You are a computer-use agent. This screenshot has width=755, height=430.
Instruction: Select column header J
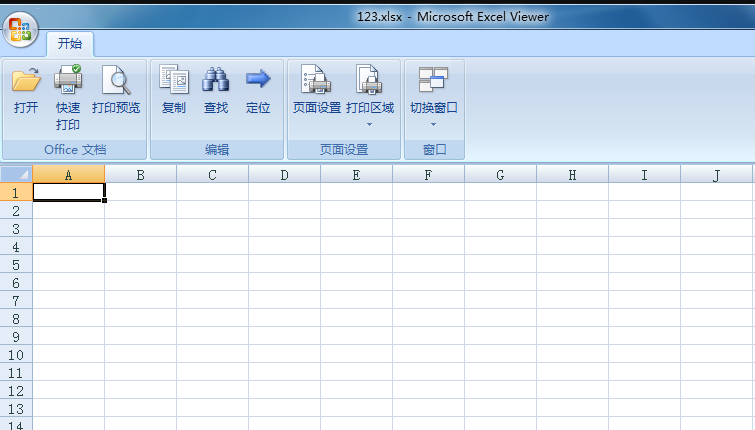coord(717,175)
